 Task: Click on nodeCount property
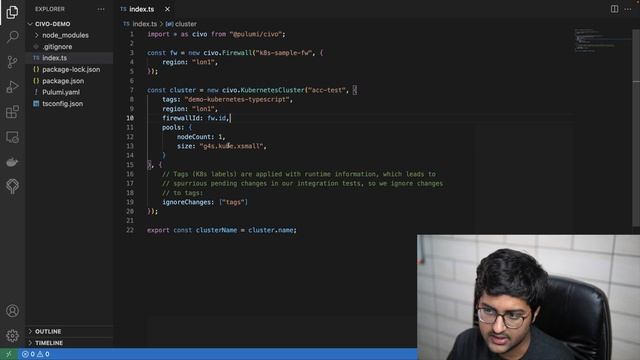[x=194, y=137]
